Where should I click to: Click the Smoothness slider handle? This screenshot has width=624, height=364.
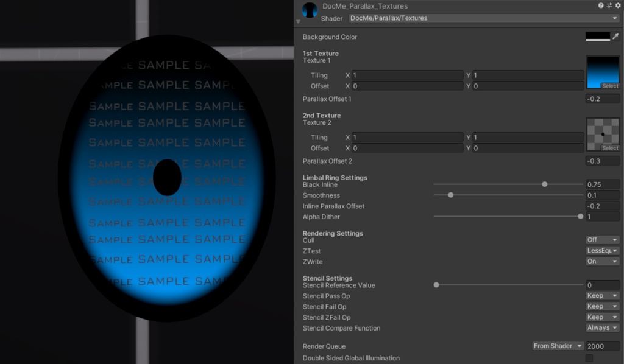pos(450,195)
